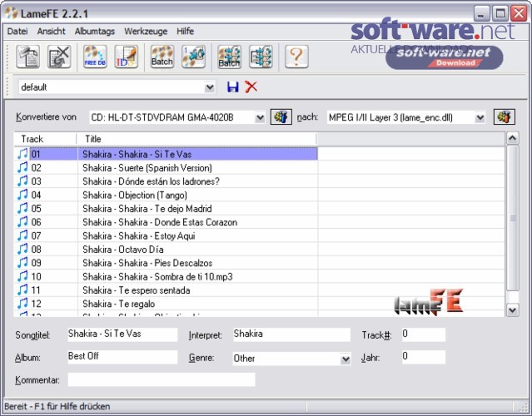
Task: Click the Album input field
Action: (x=122, y=357)
